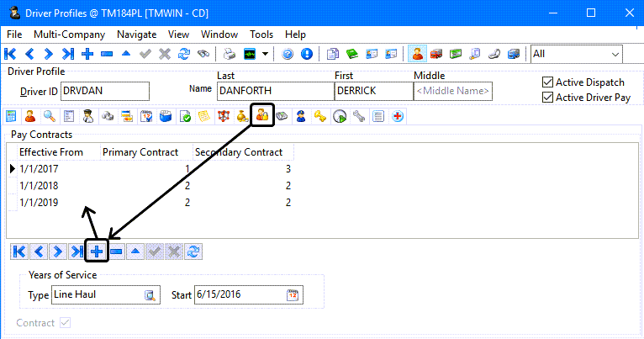644x339 pixels.
Task: Expand the monitor icon dropdown arrow
Action: pos(266,54)
